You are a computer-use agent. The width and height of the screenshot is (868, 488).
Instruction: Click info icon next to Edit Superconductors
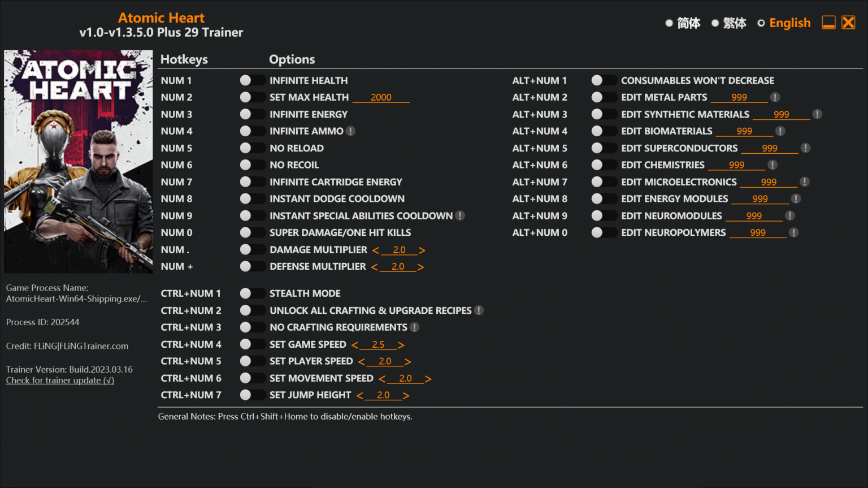coord(805,148)
